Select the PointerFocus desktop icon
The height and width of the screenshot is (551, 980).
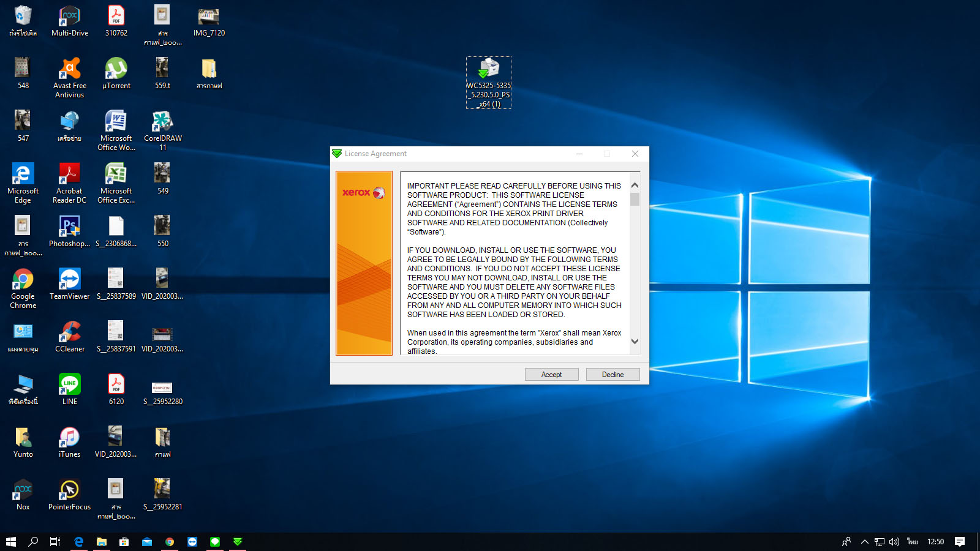click(x=69, y=491)
